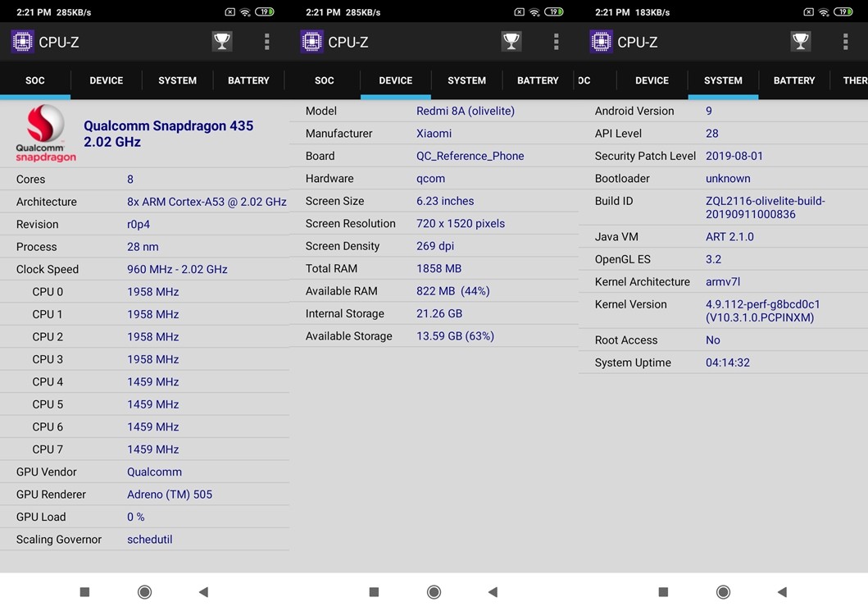
Task: Tap the Root Access value No
Action: coord(712,340)
